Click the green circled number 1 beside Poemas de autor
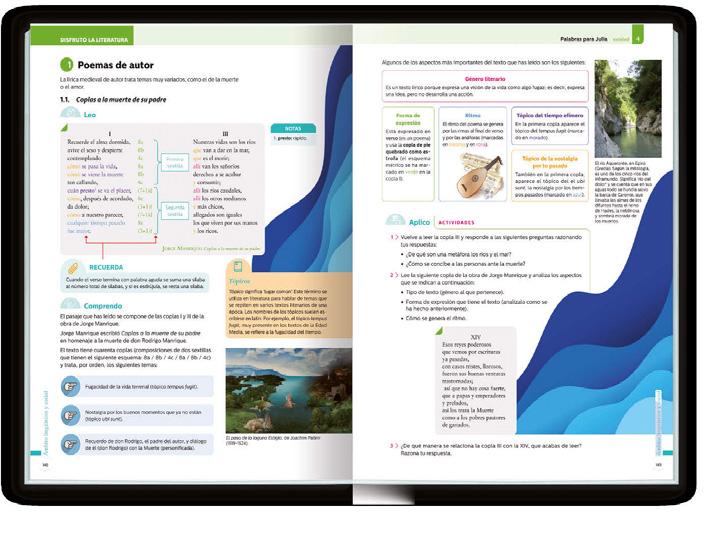Image resolution: width=713 pixels, height=545 pixels. [x=67, y=65]
